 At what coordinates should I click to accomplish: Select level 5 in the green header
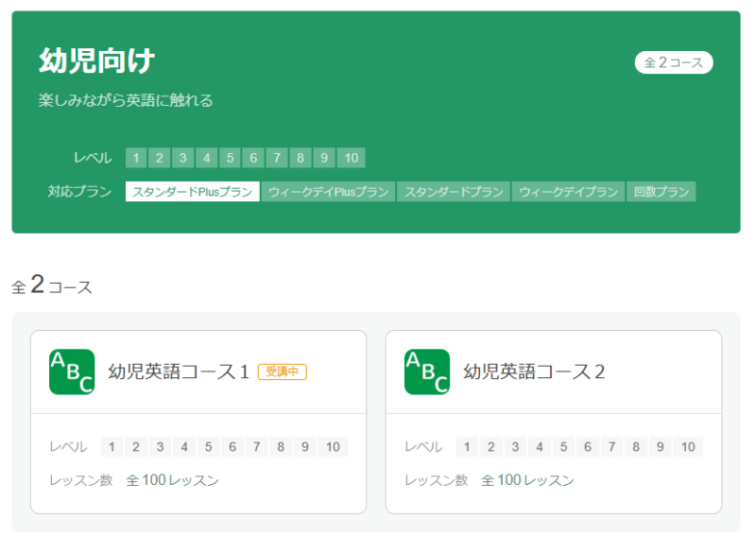point(231,158)
